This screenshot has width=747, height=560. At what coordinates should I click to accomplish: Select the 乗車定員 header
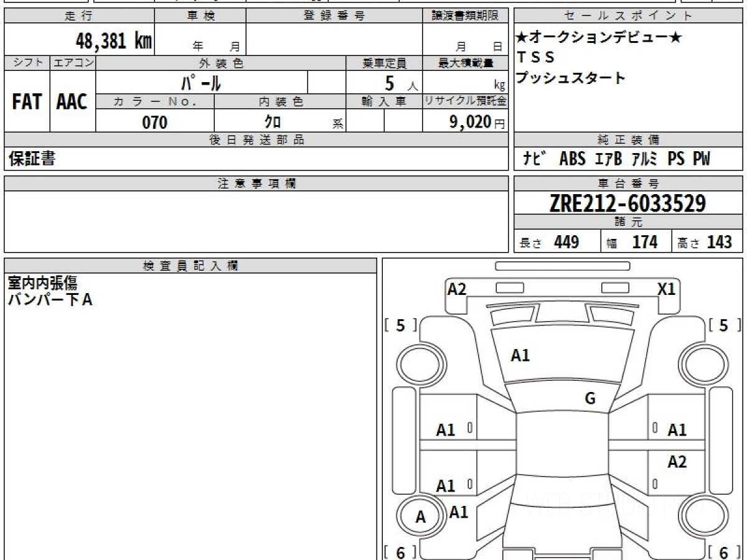384,63
